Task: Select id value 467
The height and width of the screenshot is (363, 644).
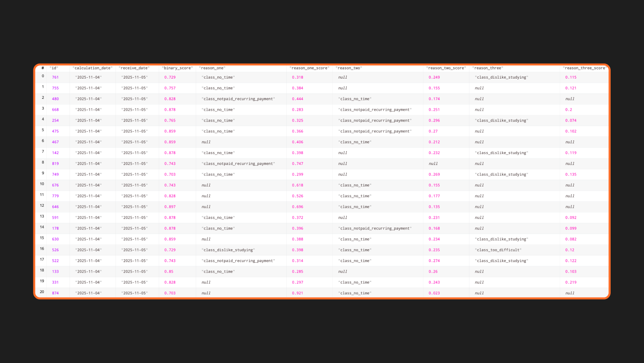Action: click(55, 142)
